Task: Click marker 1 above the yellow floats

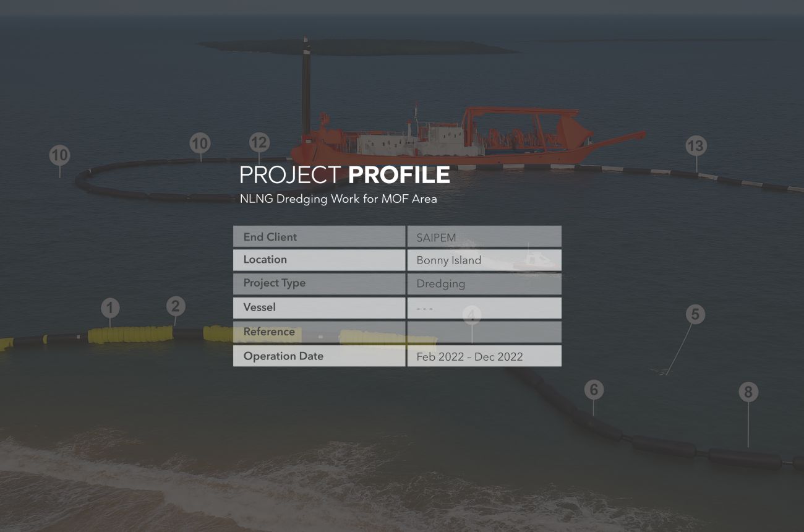Action: tap(110, 307)
